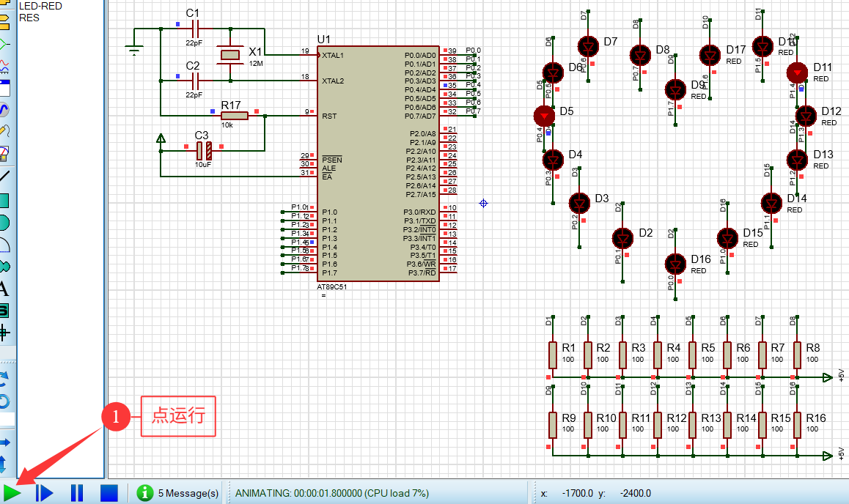Screen dimensions: 849x504
Task: Click the 12M value under X1
Action: pyautogui.click(x=256, y=64)
